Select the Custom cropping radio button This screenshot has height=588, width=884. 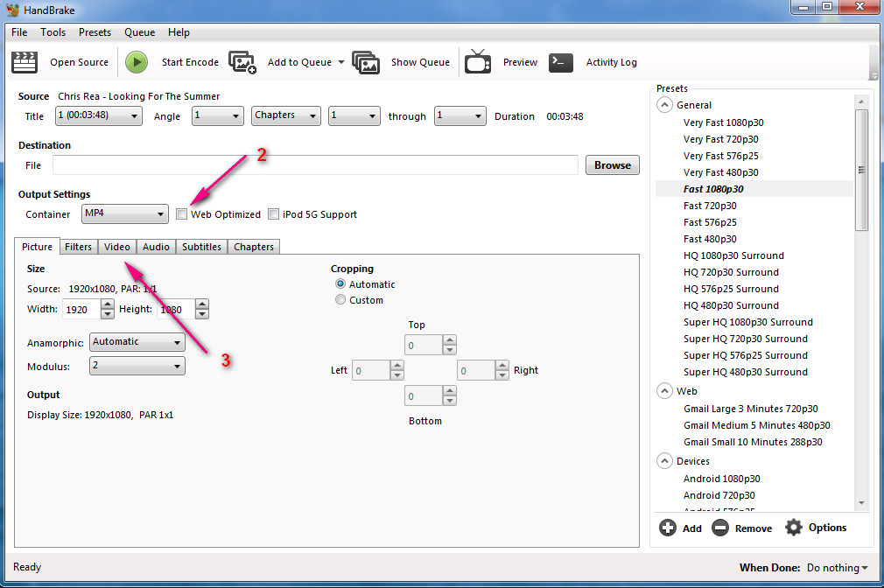point(340,300)
